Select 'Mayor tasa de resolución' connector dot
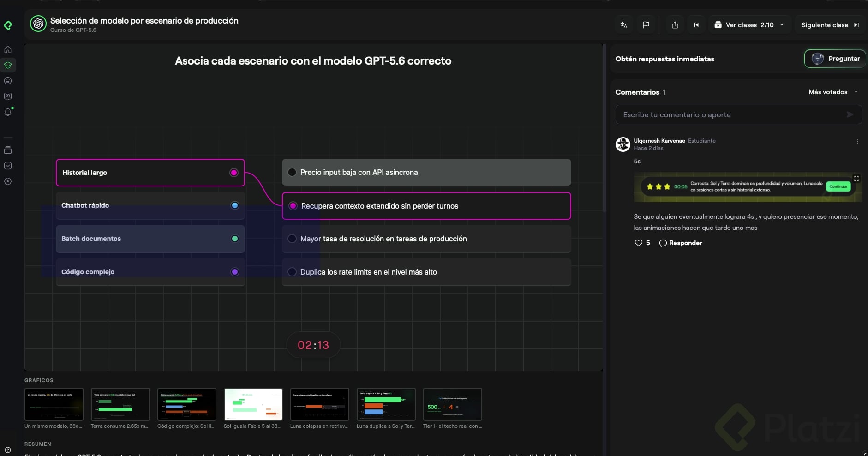 point(292,239)
